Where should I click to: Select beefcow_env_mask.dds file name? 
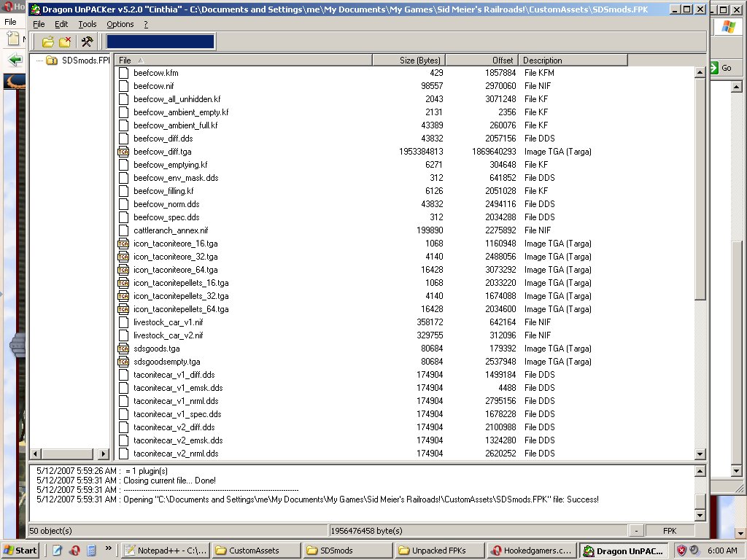pyautogui.click(x=177, y=178)
